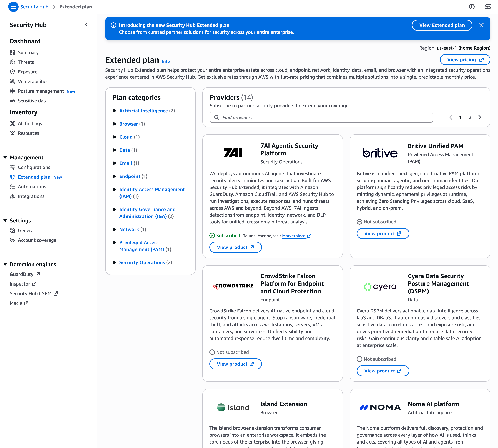Screen dimensions: 498x448
Task: Click the Summary dashboard icon
Action: 12,52
